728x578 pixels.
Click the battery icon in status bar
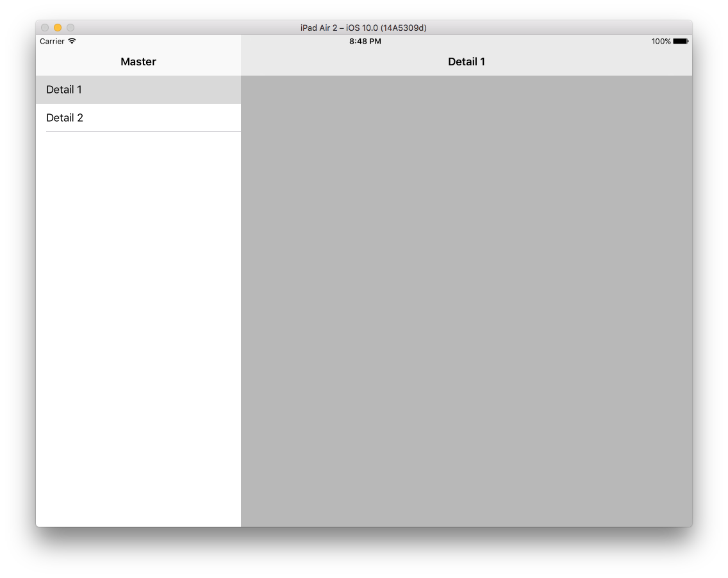681,41
